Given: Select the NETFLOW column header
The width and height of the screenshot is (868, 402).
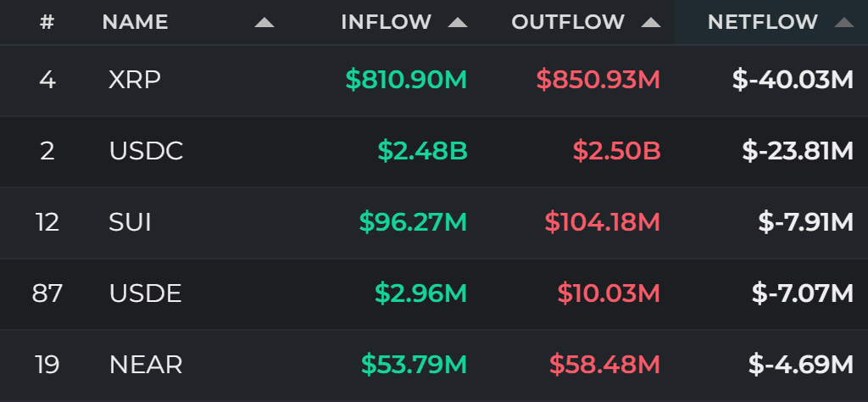Looking at the screenshot, I should click(x=762, y=22).
